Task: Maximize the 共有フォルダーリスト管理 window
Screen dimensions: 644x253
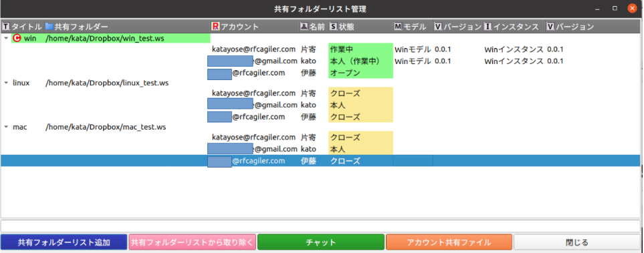Action: tap(615, 8)
